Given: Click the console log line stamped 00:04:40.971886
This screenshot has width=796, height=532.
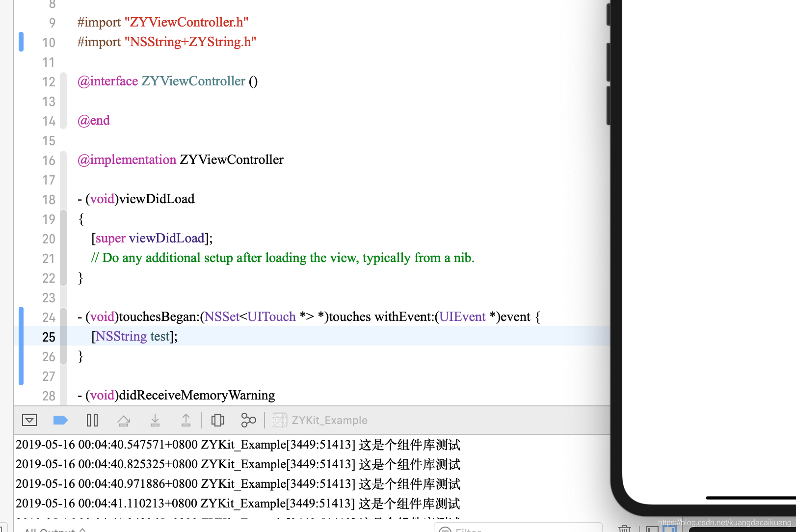Looking at the screenshot, I should (x=238, y=484).
